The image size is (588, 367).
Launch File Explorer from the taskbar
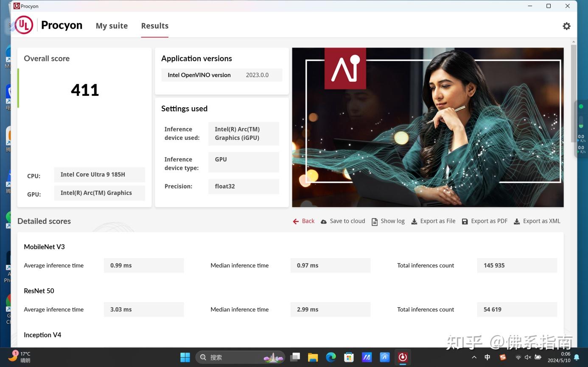pyautogui.click(x=313, y=357)
